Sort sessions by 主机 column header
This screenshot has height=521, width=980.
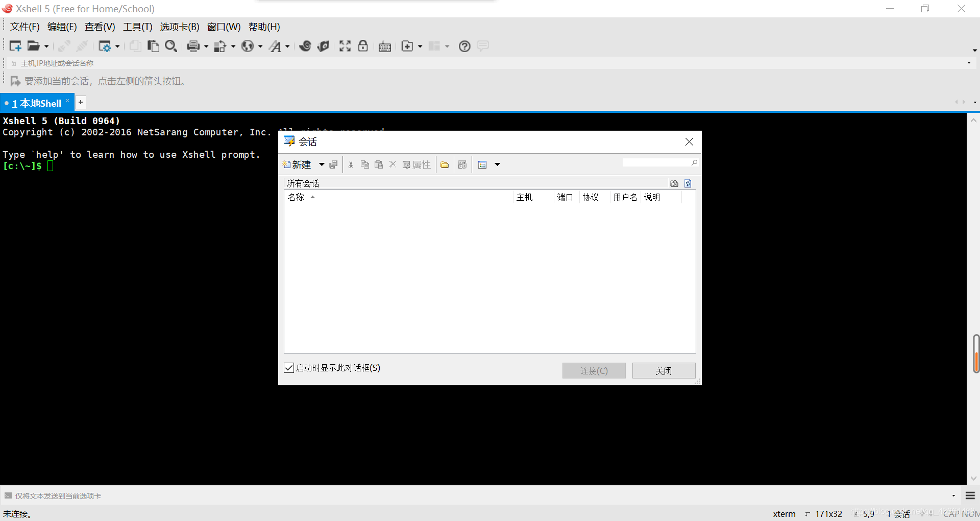(533, 197)
